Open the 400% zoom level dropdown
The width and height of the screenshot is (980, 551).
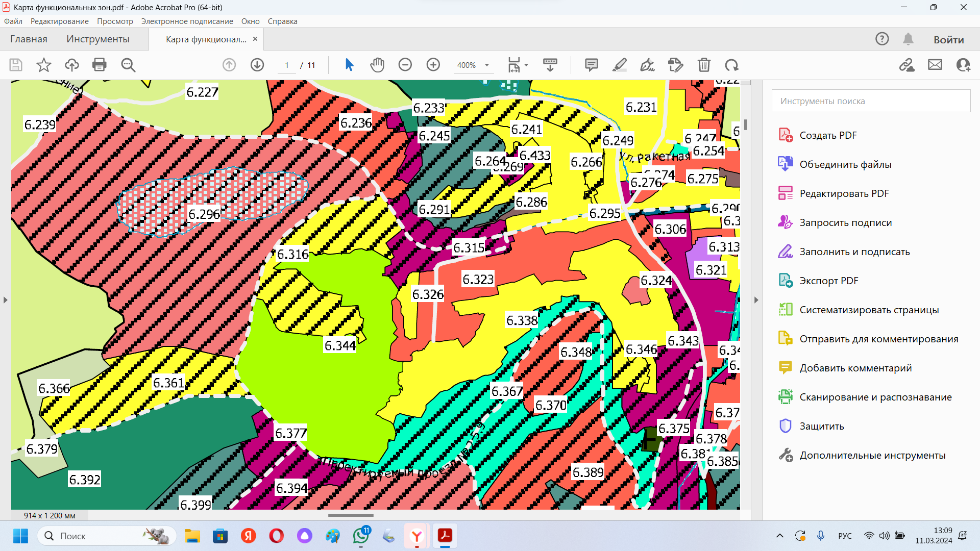point(487,65)
